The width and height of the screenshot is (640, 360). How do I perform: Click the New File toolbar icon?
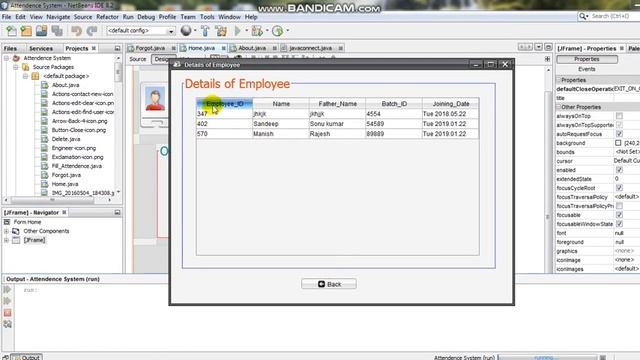pyautogui.click(x=11, y=31)
